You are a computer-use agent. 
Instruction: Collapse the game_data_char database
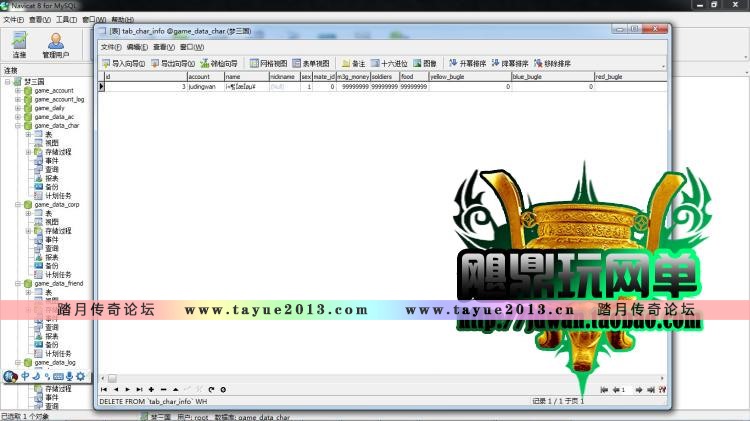point(18,126)
